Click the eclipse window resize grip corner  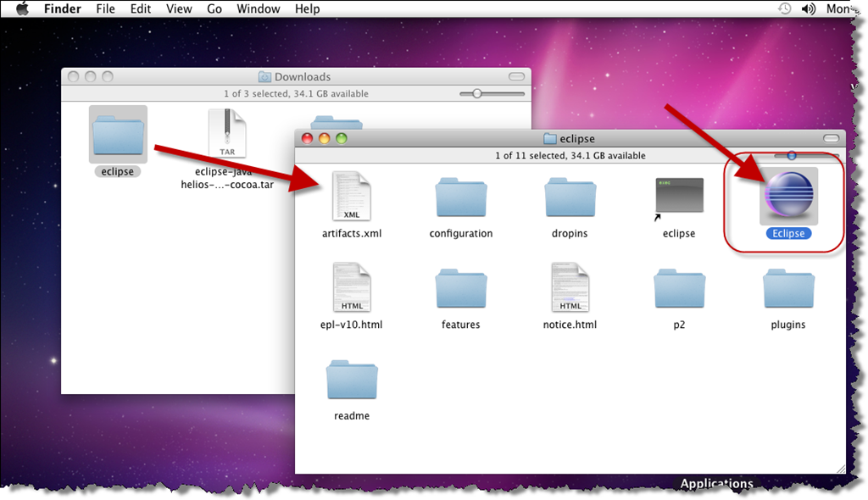click(840, 469)
